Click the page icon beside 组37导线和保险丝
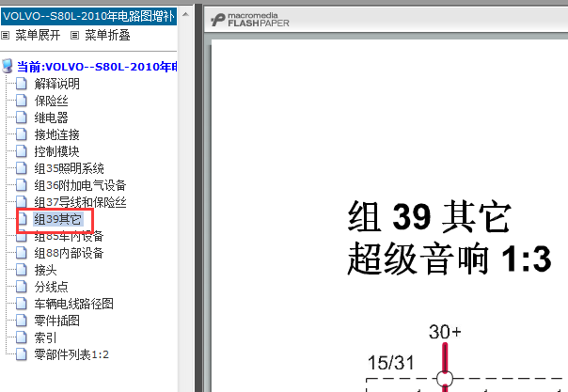Image resolution: width=568 pixels, height=392 pixels. (x=22, y=202)
